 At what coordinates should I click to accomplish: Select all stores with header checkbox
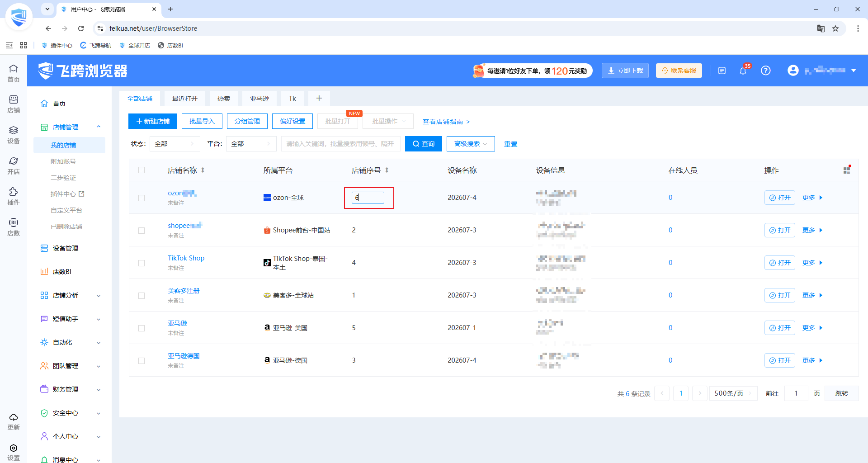(142, 170)
